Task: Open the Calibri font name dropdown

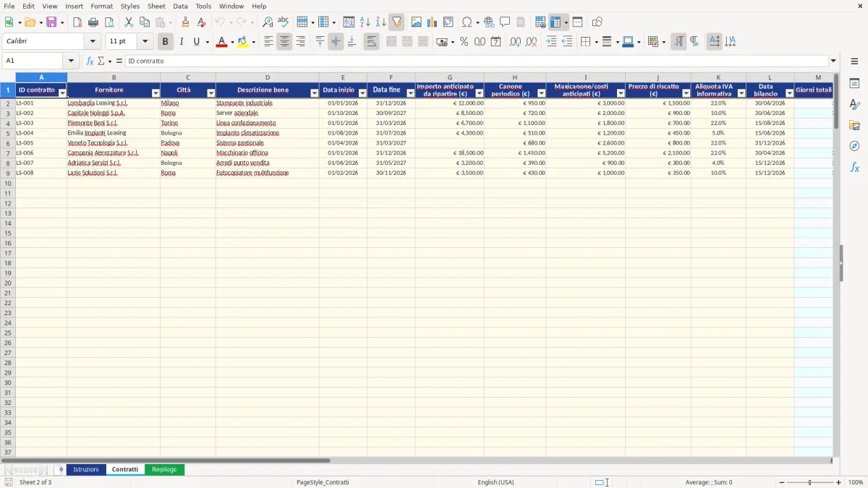Action: click(x=93, y=42)
